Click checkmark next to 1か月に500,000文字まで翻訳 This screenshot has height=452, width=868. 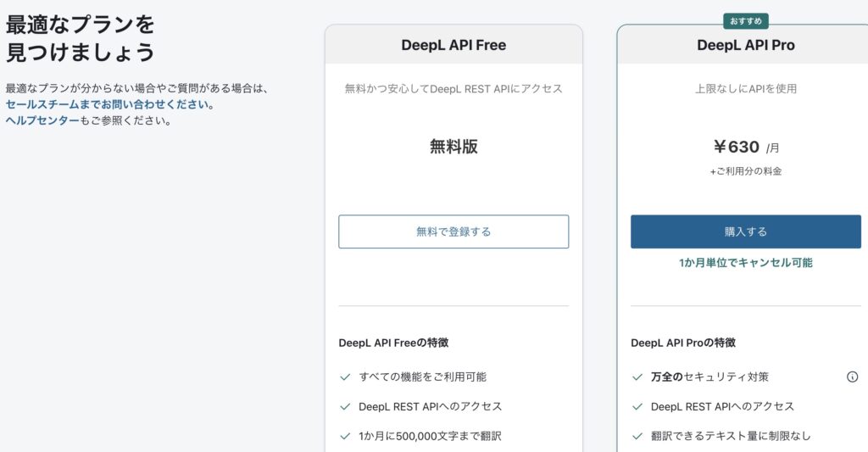tap(346, 436)
